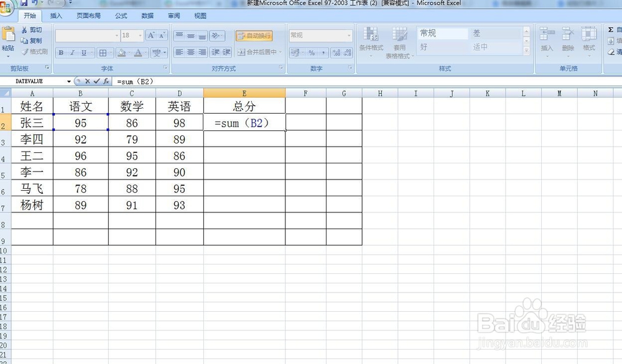Click the fill color bucket icon
Viewport: 622px width, 364px height.
click(122, 52)
